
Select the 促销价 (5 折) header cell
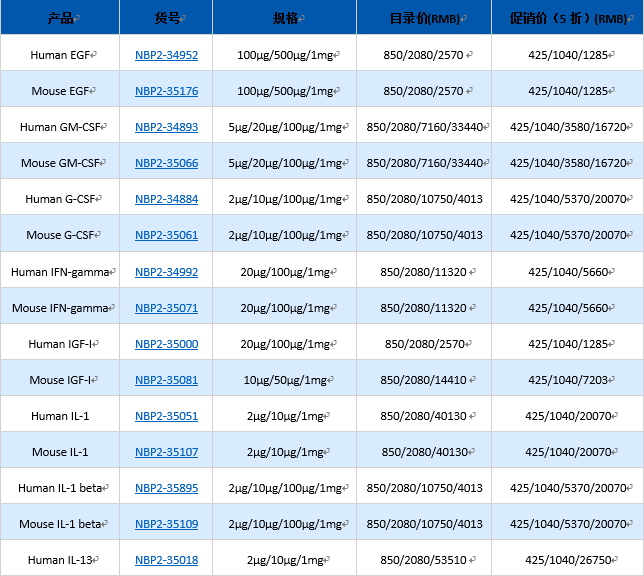[x=567, y=18]
